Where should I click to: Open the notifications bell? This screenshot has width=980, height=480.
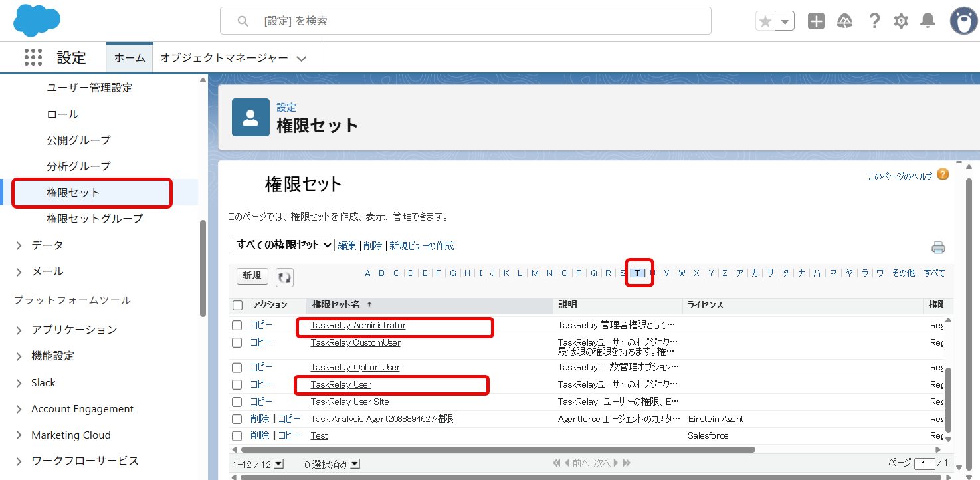point(928,21)
